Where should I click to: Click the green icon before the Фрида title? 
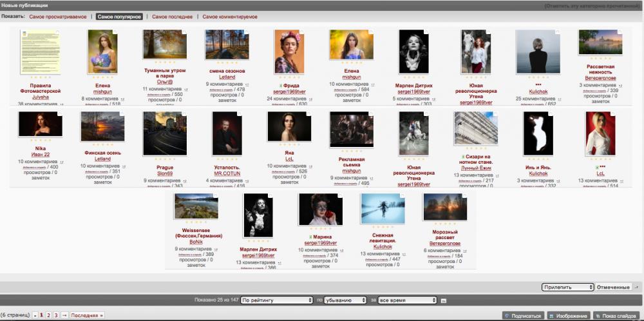tap(281, 86)
